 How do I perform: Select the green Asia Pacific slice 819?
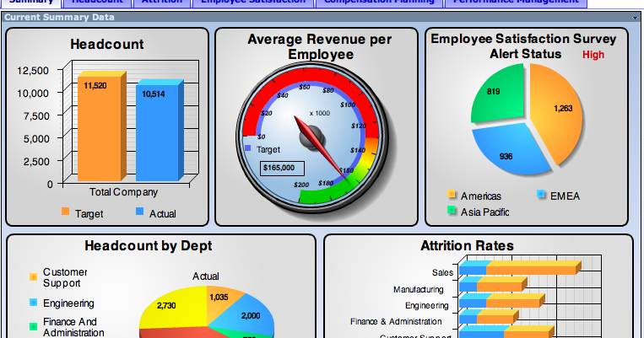499,94
